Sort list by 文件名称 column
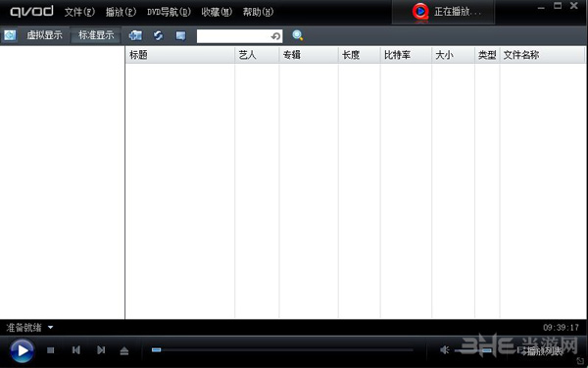This screenshot has width=588, height=368. (x=542, y=55)
